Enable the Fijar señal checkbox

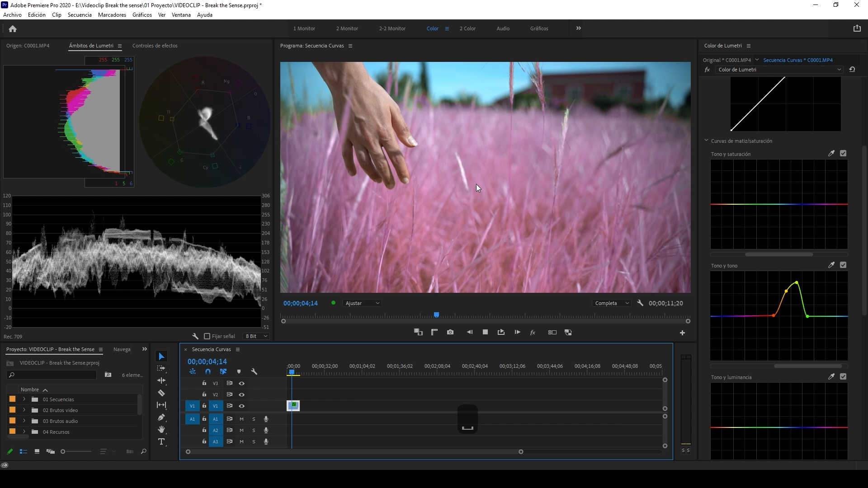click(207, 336)
